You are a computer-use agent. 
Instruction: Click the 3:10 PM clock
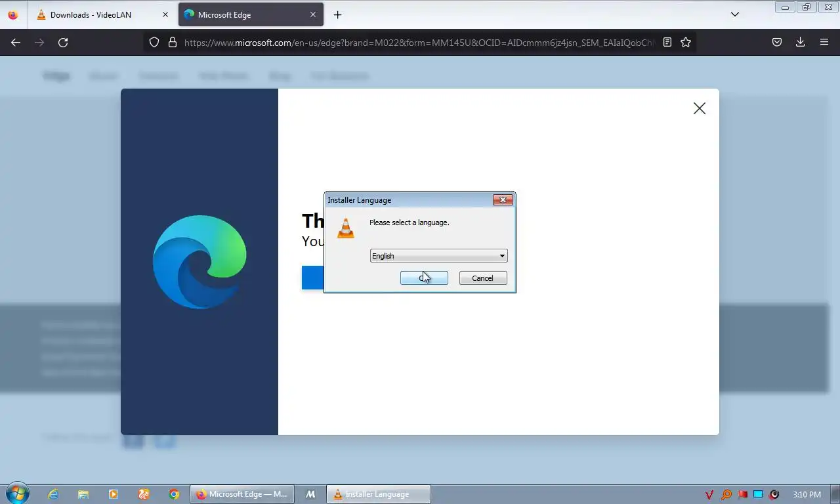click(807, 494)
